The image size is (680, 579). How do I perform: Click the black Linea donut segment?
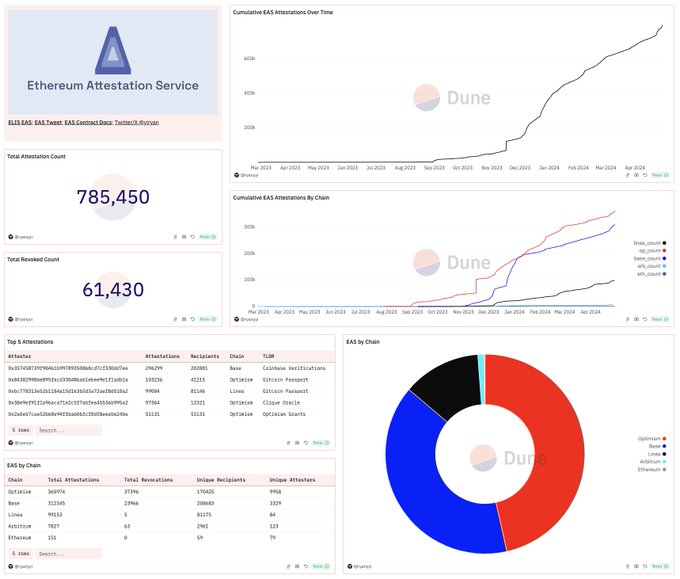click(x=451, y=384)
